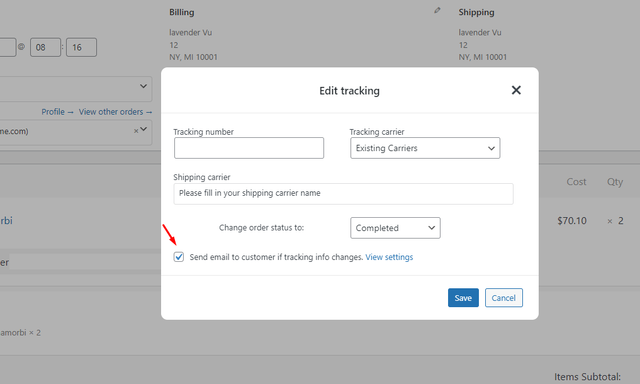The height and width of the screenshot is (384, 640).
Task: Click the hour field showing 08
Action: point(45,47)
